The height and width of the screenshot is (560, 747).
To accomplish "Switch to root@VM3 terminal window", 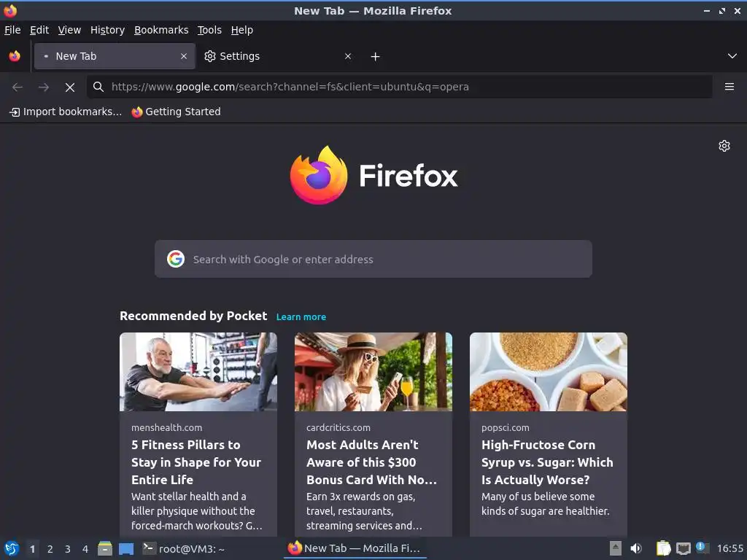I will [x=185, y=549].
